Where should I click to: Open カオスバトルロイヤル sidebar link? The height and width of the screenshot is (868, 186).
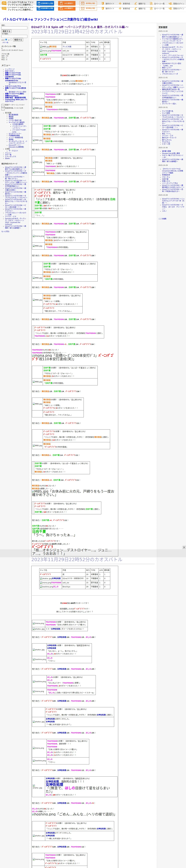click(x=13, y=86)
